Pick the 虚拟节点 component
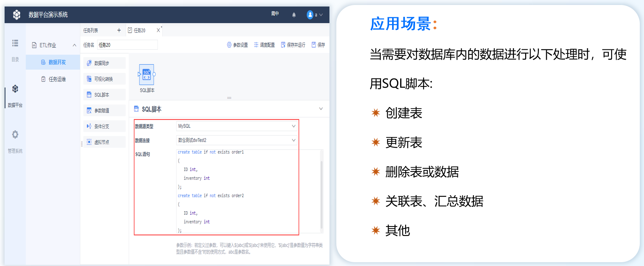 point(104,142)
